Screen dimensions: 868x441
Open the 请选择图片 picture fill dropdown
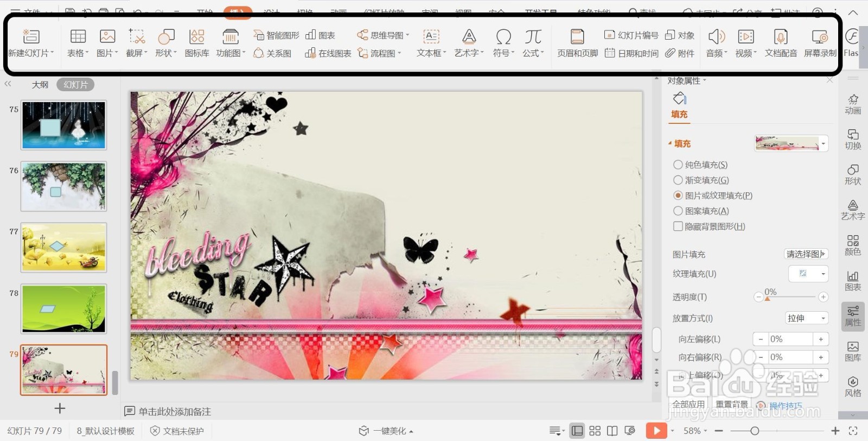(x=805, y=254)
